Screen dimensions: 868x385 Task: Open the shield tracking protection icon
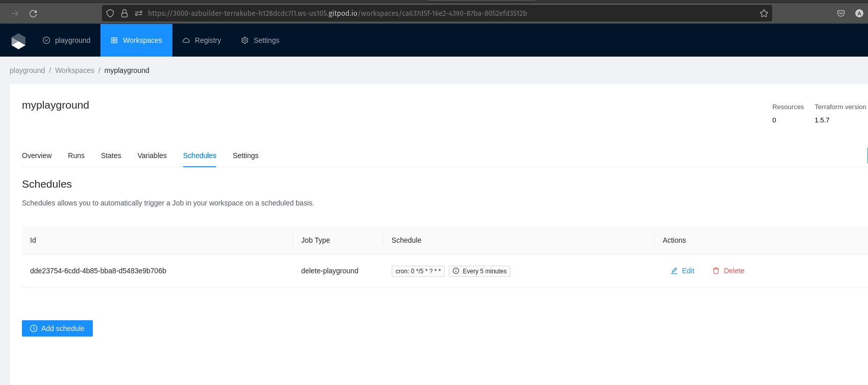[x=110, y=14]
